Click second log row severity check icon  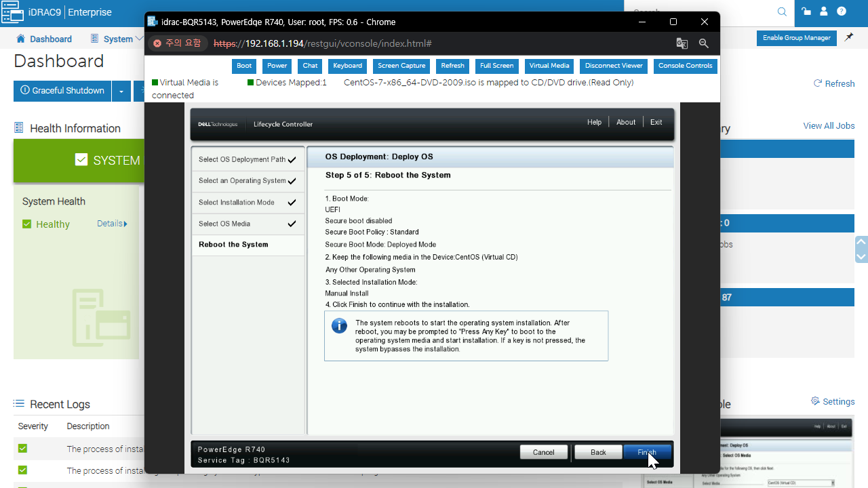[x=23, y=470]
